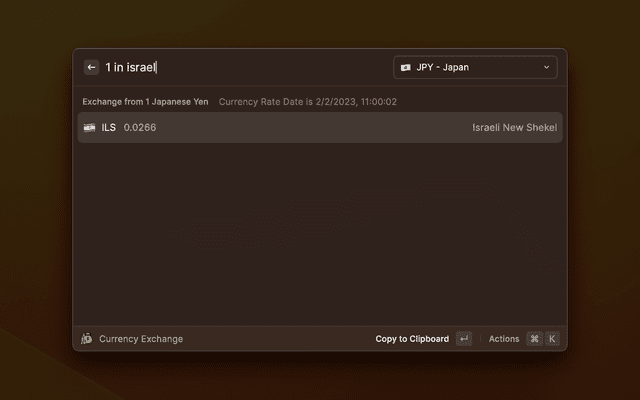Image resolution: width=640 pixels, height=400 pixels.
Task: Click the Currency Exchange extension icon
Action: click(x=87, y=339)
